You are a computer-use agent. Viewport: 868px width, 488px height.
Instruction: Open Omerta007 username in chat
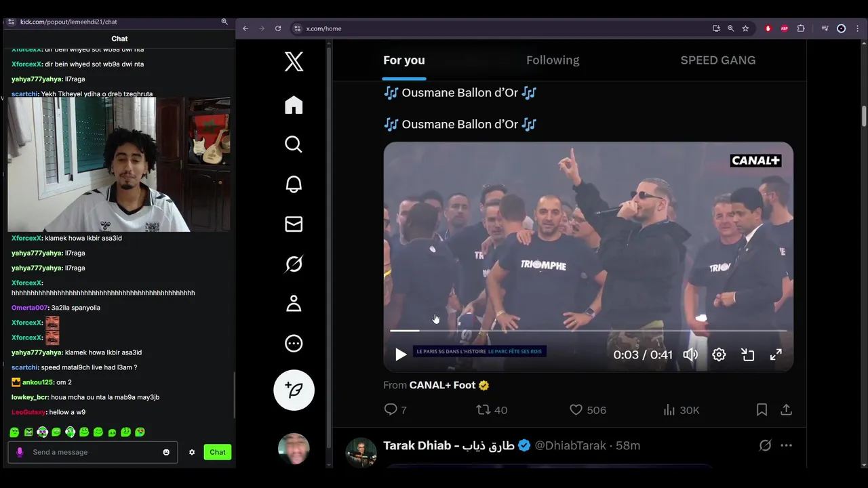point(31,308)
